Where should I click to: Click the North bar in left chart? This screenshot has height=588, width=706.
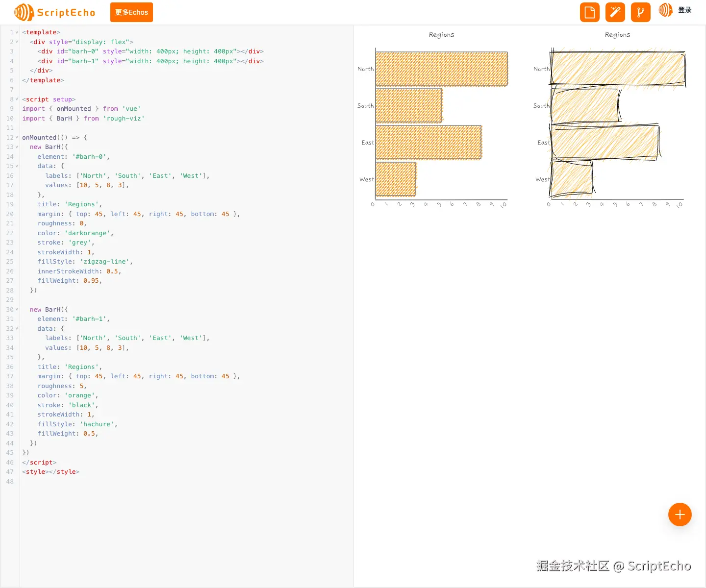pyautogui.click(x=442, y=69)
